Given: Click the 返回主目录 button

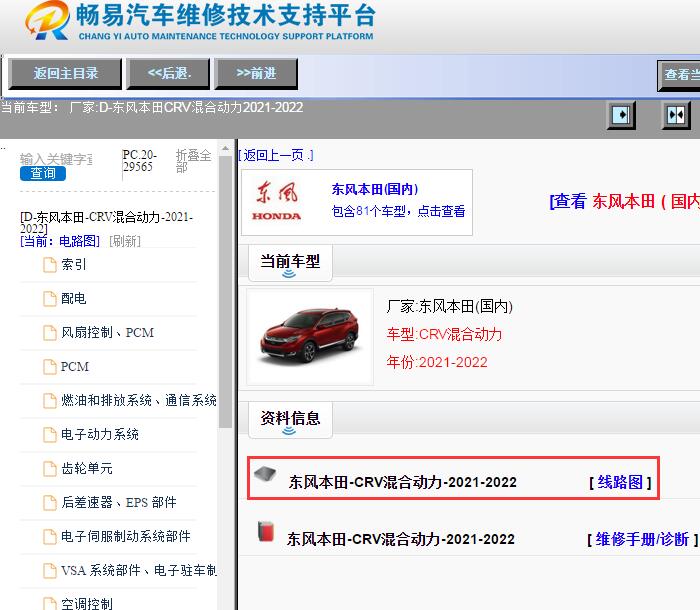Looking at the screenshot, I should click(65, 74).
